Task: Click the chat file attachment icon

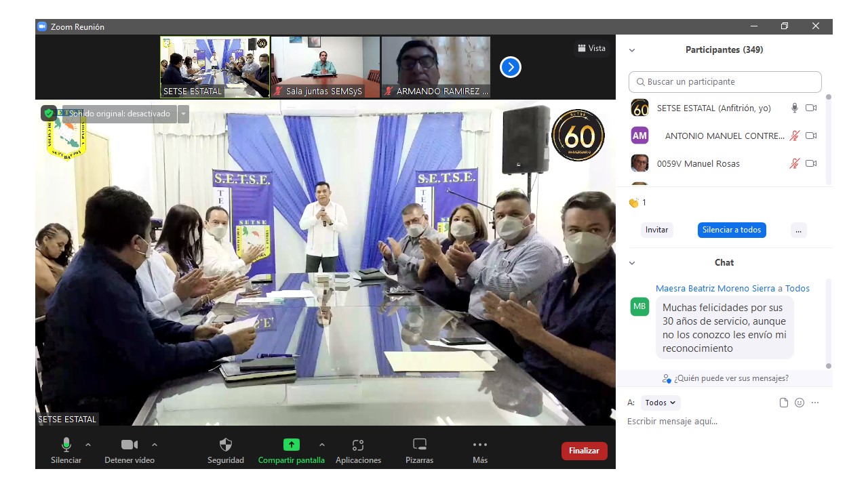Action: click(784, 403)
